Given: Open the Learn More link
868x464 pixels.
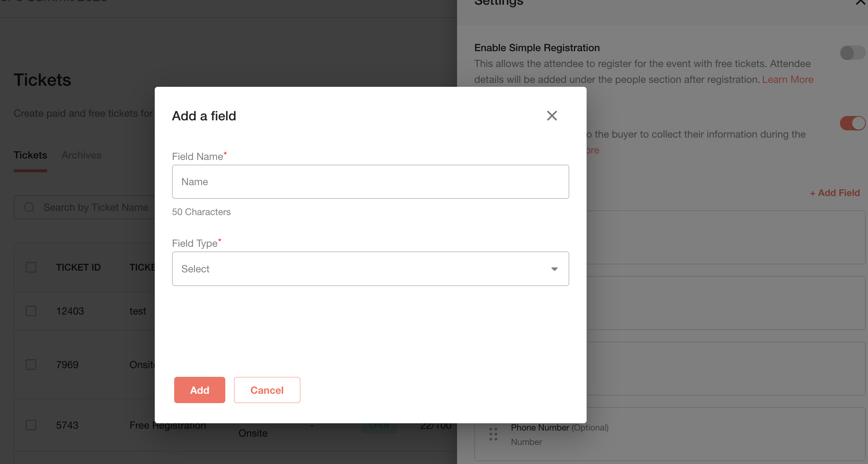Looking at the screenshot, I should pyautogui.click(x=788, y=79).
